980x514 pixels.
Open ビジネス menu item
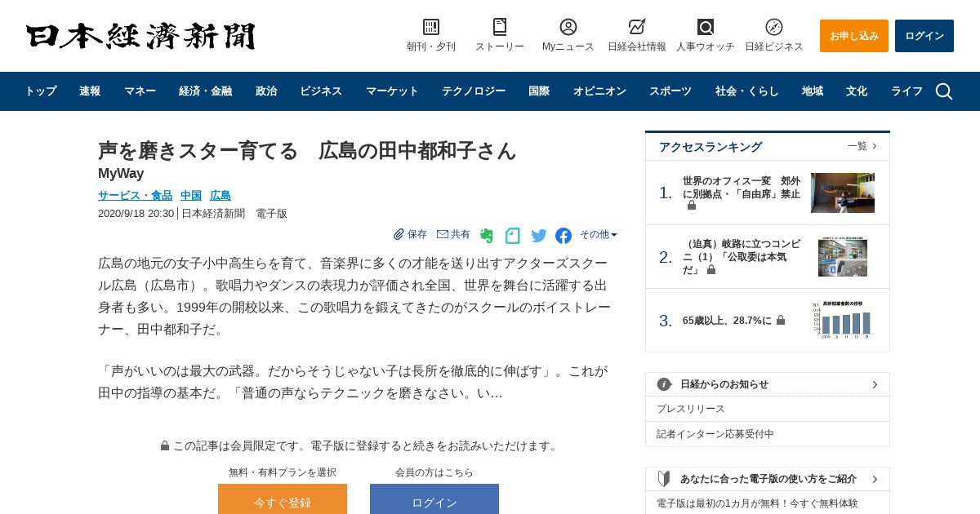tap(321, 91)
